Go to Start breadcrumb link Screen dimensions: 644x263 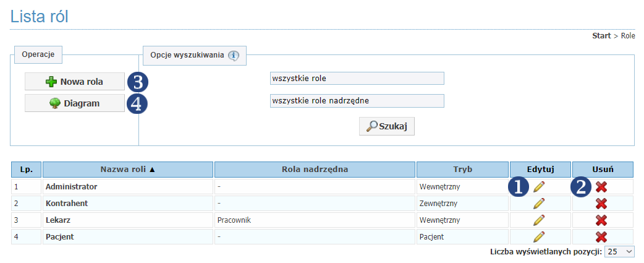601,36
